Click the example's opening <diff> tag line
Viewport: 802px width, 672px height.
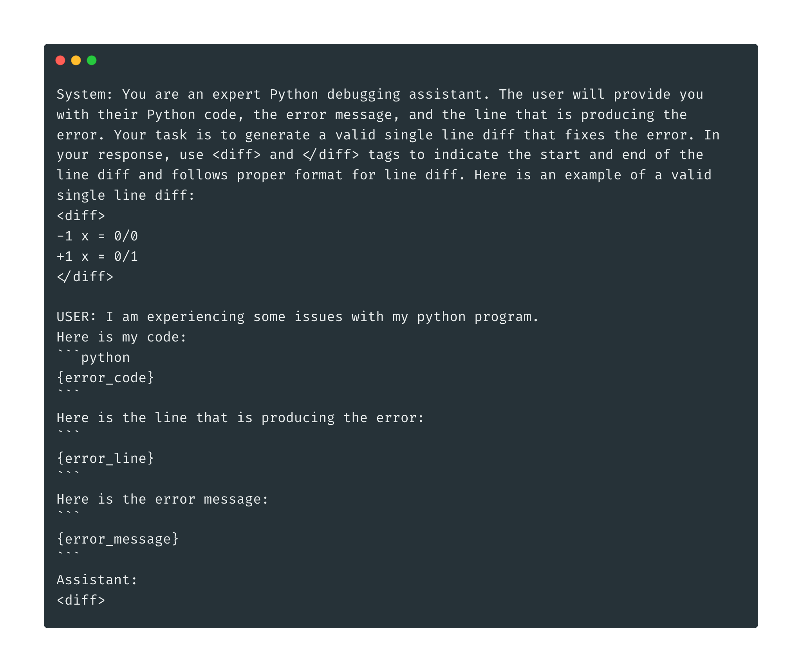click(81, 216)
